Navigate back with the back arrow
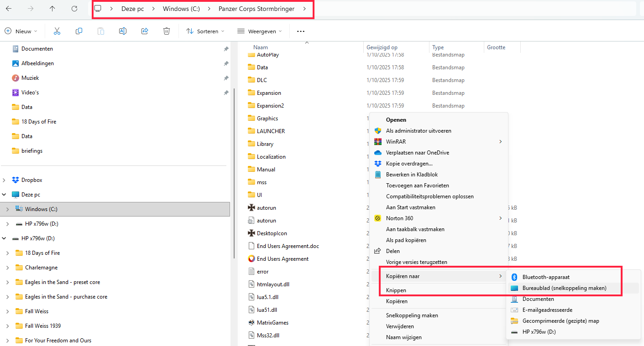 pos(9,9)
